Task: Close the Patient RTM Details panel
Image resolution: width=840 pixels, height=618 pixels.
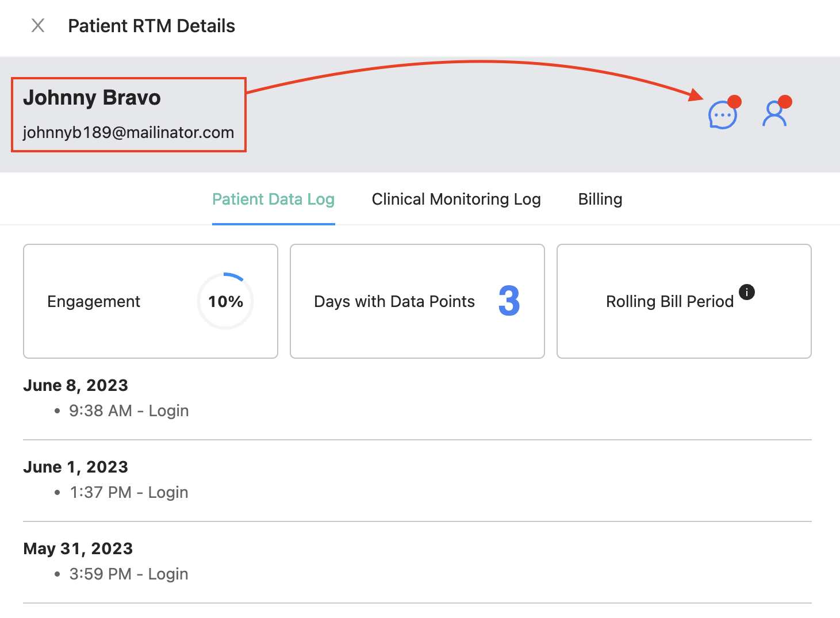Action: (38, 25)
